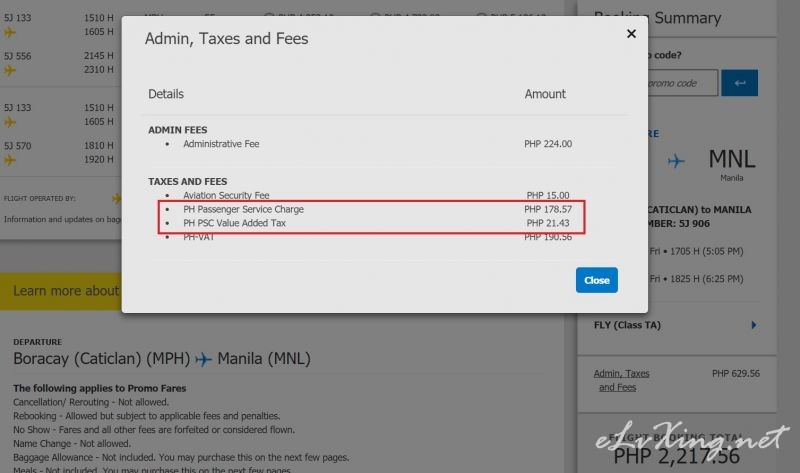Select the PH PSC Value Added Tax row

coord(234,223)
